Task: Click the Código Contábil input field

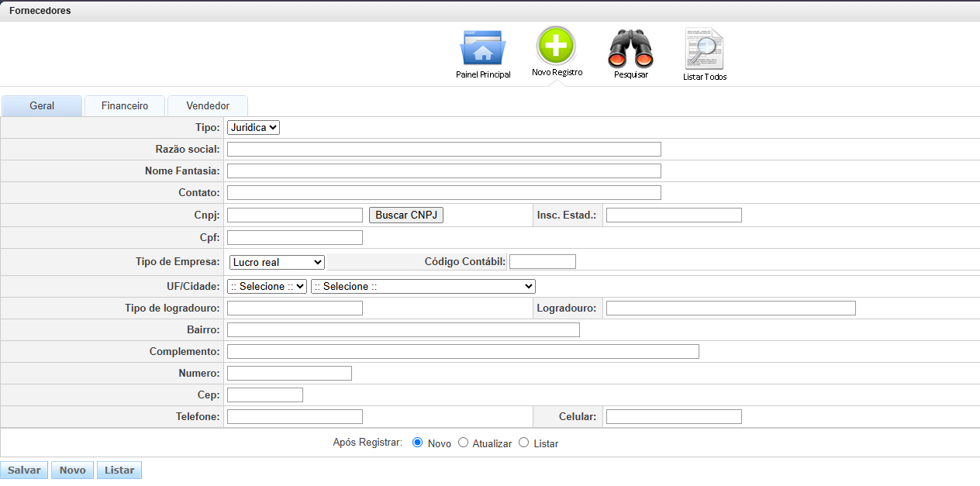Action: coord(542,261)
